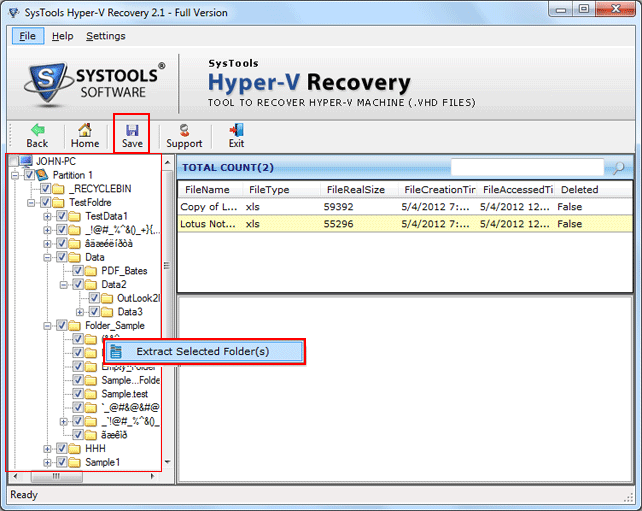Image resolution: width=642 pixels, height=511 pixels.
Task: Expand the Sample1 tree node
Action: tap(47, 463)
